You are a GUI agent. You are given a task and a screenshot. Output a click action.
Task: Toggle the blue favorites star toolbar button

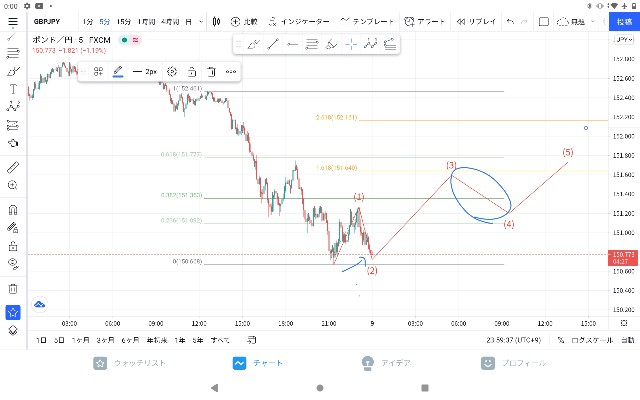pyautogui.click(x=13, y=312)
